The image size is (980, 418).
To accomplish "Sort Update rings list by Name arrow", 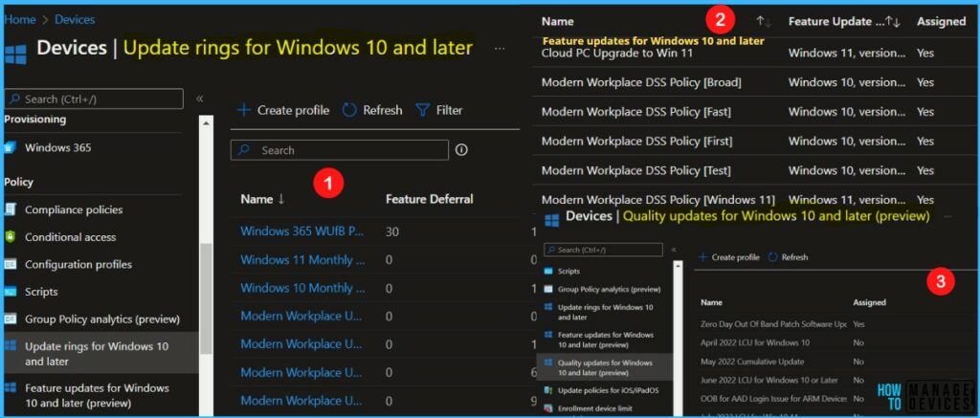I will 281,199.
